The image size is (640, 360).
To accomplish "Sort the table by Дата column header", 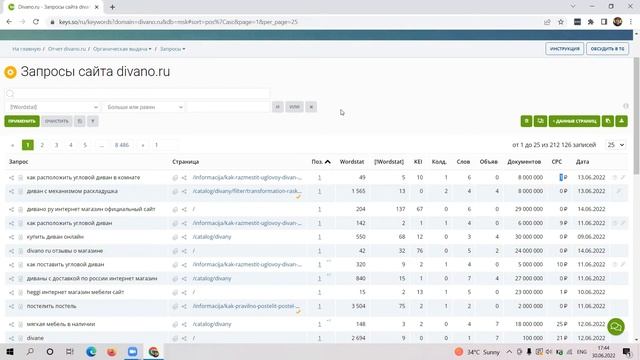I will [x=582, y=162].
